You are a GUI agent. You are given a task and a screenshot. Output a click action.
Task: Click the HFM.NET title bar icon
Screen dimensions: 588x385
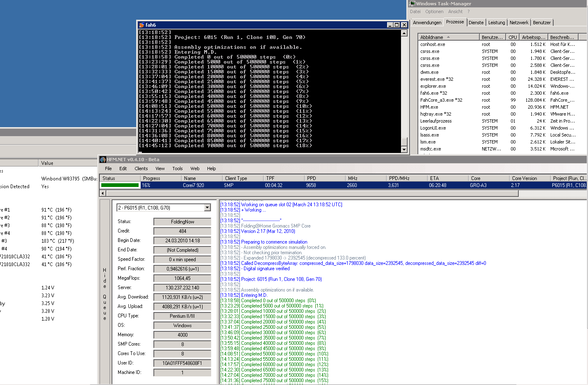point(103,159)
